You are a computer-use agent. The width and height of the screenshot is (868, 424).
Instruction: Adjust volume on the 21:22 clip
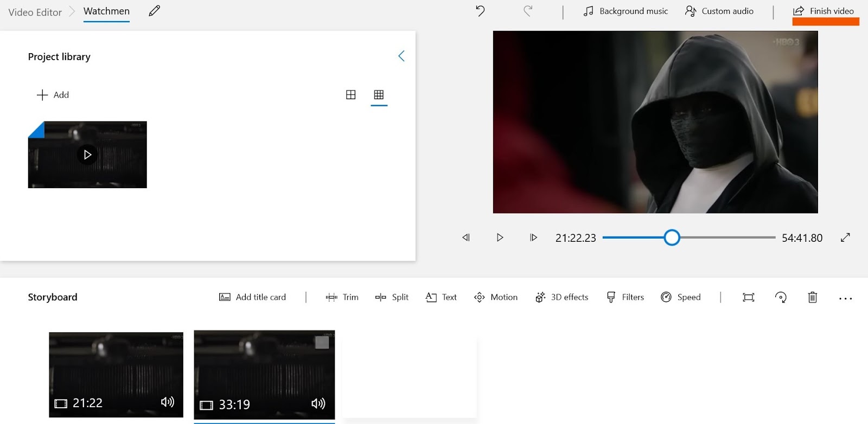click(168, 402)
